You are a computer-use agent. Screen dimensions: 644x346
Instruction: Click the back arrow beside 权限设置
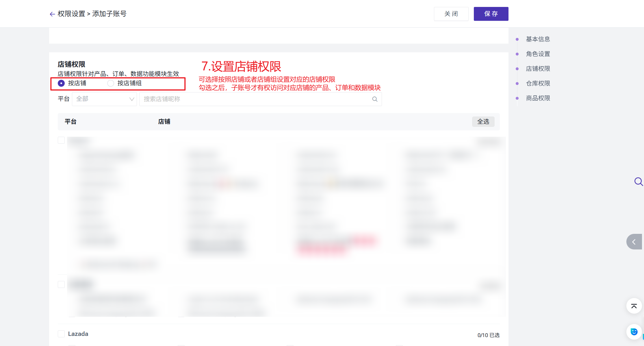point(52,14)
